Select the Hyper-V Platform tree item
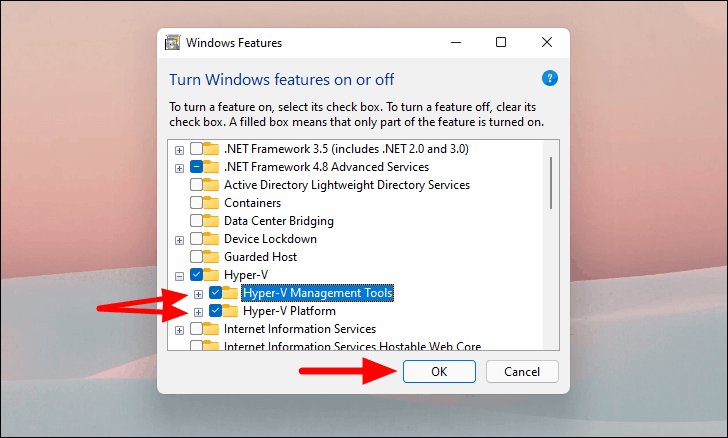This screenshot has width=728, height=438. point(289,311)
